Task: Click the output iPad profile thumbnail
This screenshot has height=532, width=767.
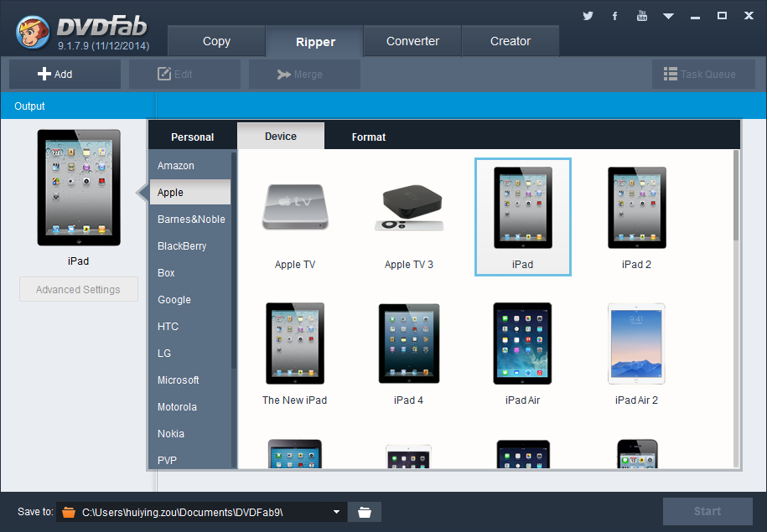Action: [79, 188]
